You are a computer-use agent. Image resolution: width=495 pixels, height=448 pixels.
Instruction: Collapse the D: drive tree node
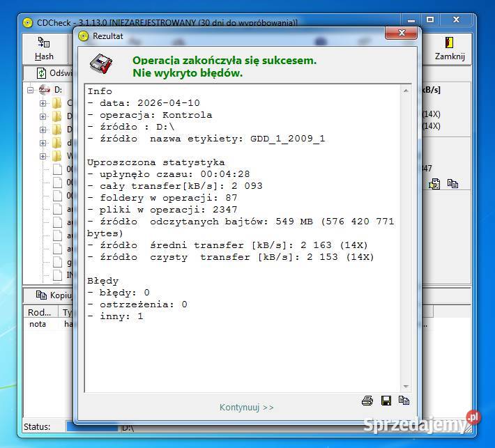pyautogui.click(x=30, y=91)
